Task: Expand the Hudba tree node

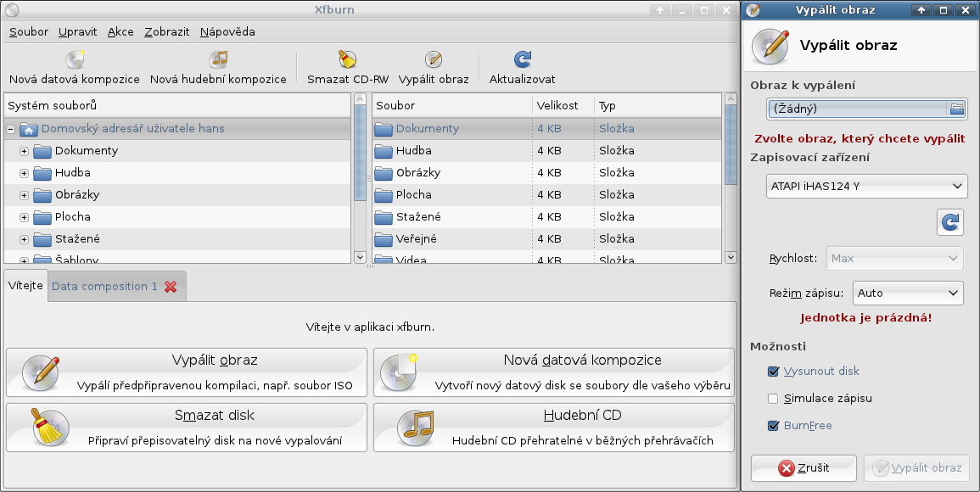Action: pos(24,173)
